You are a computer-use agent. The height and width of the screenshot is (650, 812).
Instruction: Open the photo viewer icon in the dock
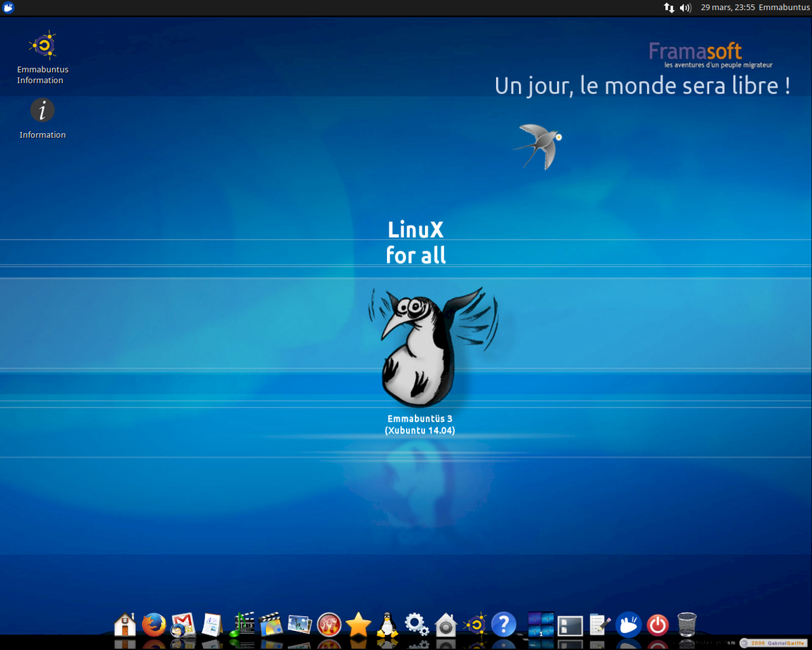(298, 624)
